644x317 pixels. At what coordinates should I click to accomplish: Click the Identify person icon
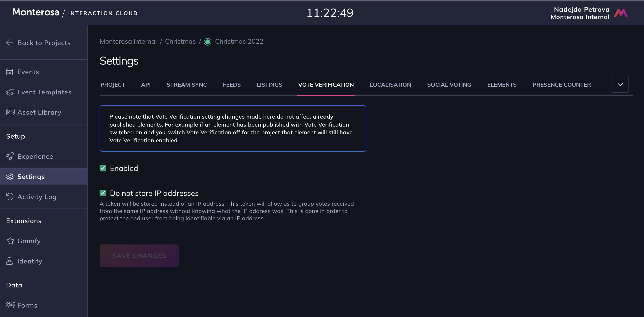pyautogui.click(x=9, y=261)
